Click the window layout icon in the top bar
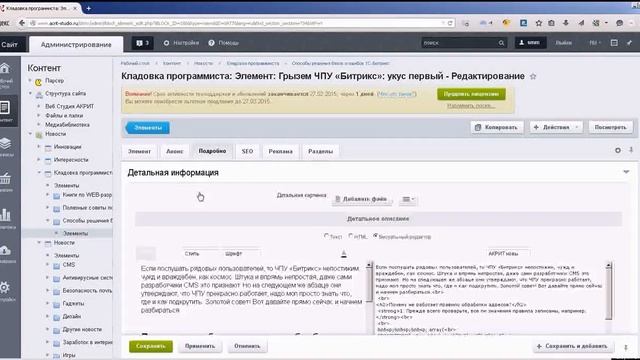640x360 pixels. click(x=614, y=42)
